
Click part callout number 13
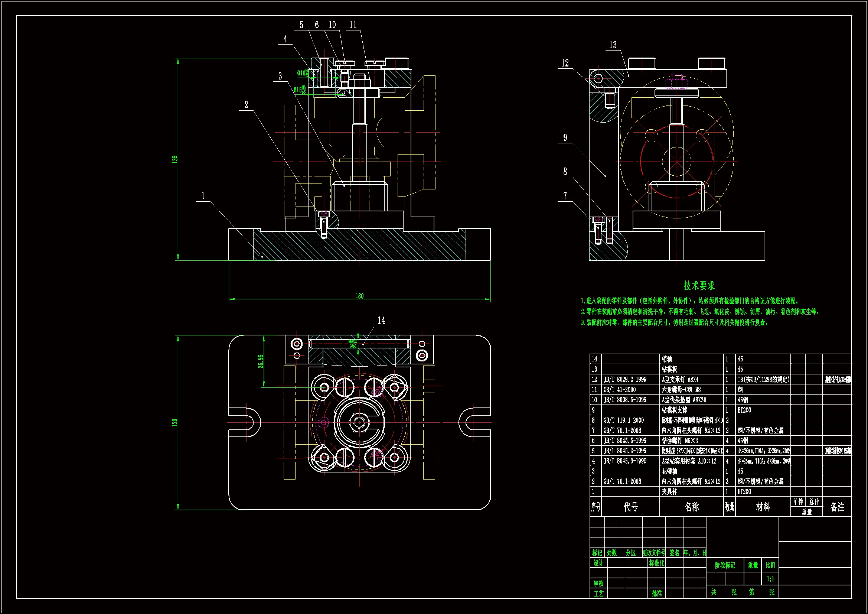pos(613,45)
